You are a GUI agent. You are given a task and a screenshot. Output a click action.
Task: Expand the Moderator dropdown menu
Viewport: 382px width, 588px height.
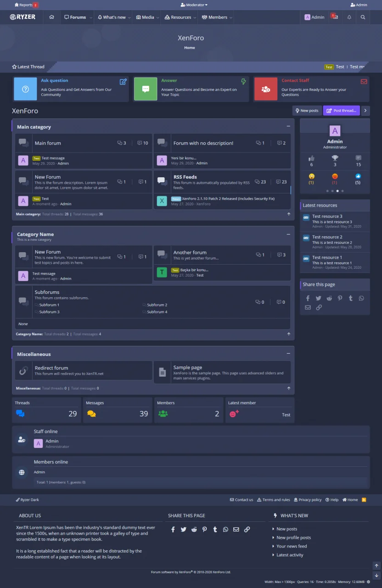(194, 5)
